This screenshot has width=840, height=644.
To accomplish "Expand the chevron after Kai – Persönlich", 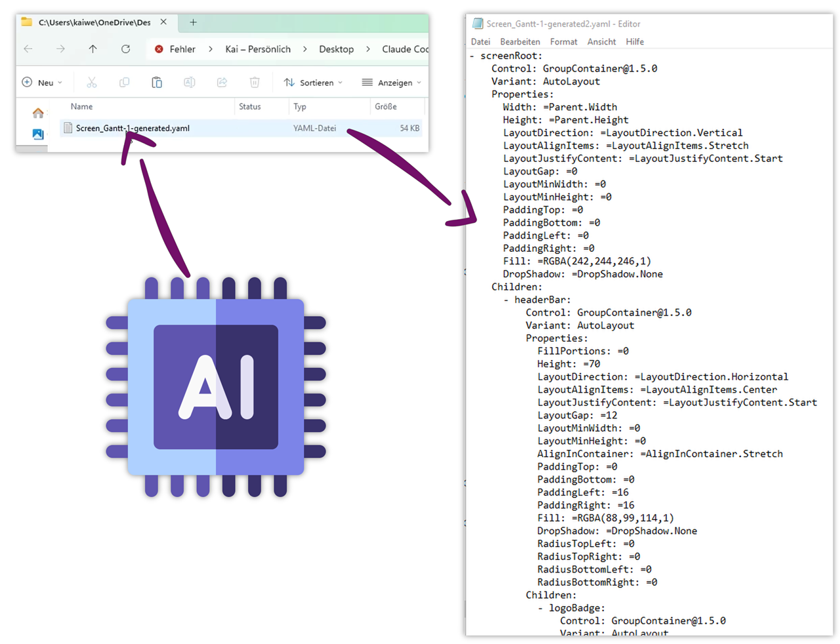I will (305, 49).
